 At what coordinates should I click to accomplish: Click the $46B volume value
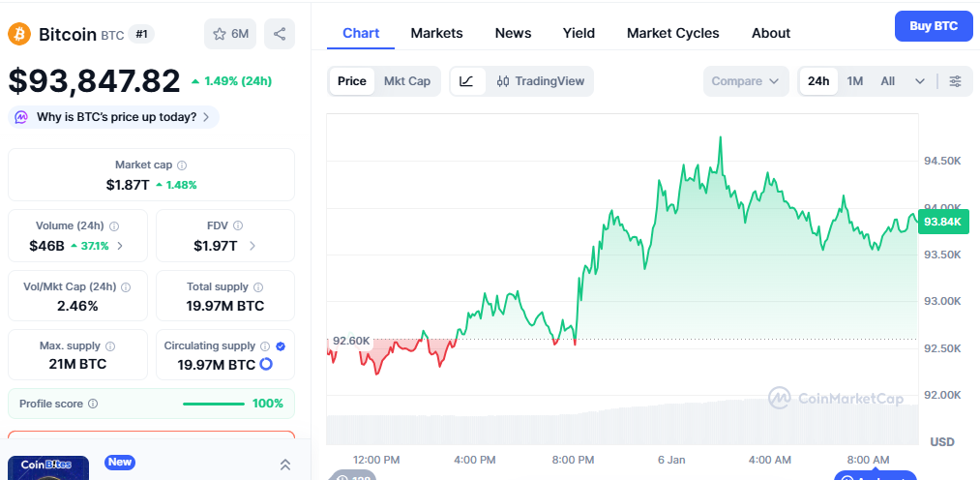[x=46, y=246]
